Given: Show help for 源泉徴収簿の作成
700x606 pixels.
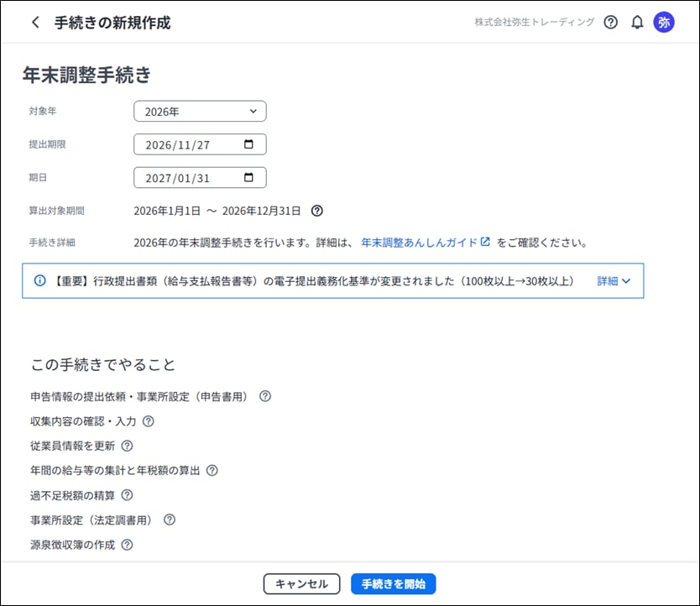Looking at the screenshot, I should (x=128, y=545).
